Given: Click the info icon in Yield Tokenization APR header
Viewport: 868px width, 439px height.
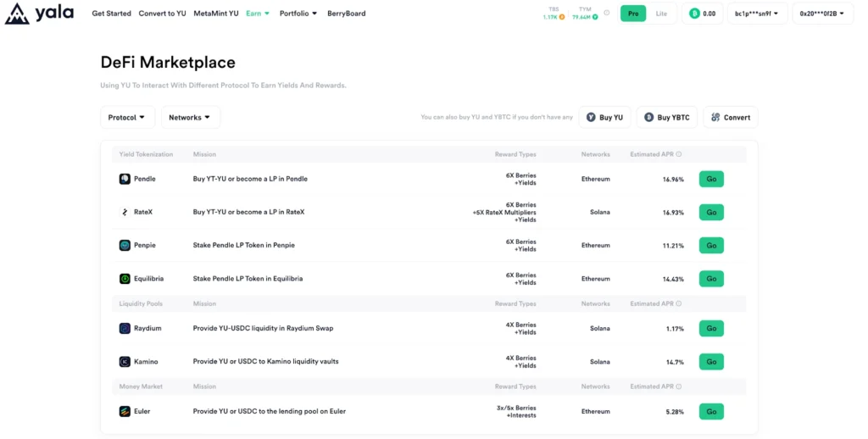Looking at the screenshot, I should pyautogui.click(x=679, y=154).
